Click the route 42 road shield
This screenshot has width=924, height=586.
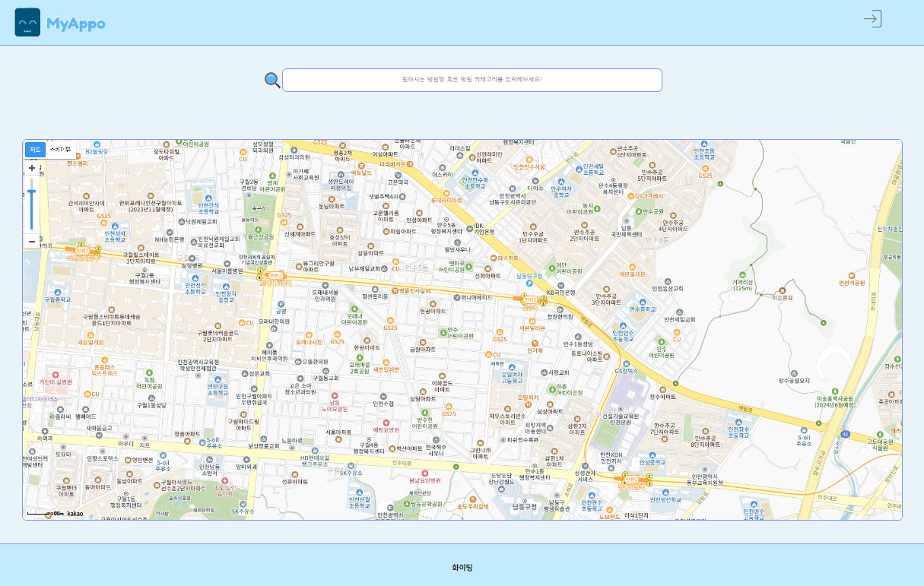tap(845, 434)
